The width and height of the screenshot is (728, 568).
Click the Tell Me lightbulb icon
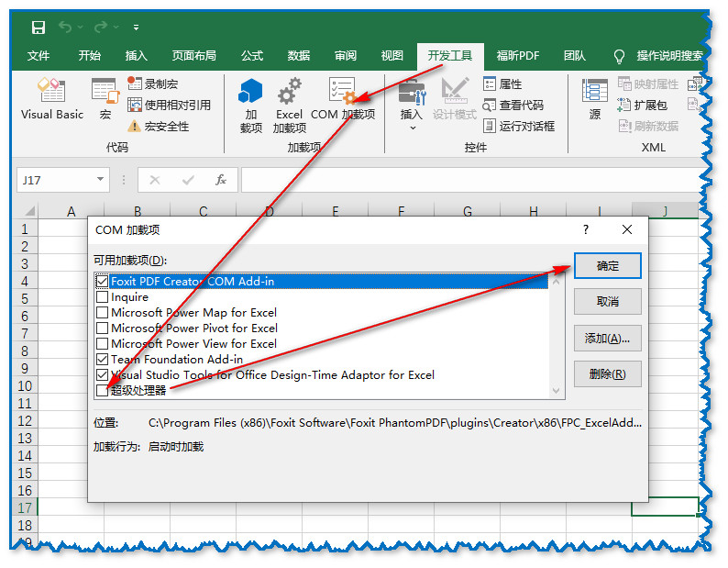[619, 56]
